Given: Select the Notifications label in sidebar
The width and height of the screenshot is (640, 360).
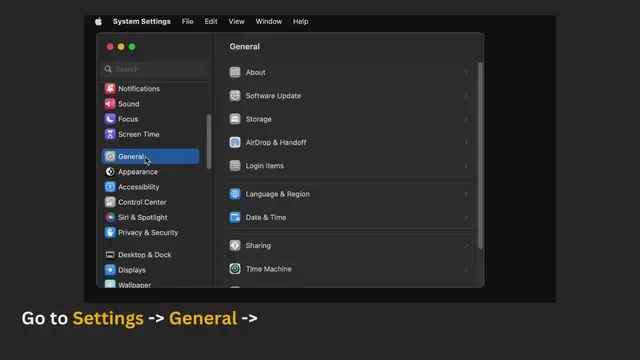Looking at the screenshot, I should pyautogui.click(x=139, y=89).
